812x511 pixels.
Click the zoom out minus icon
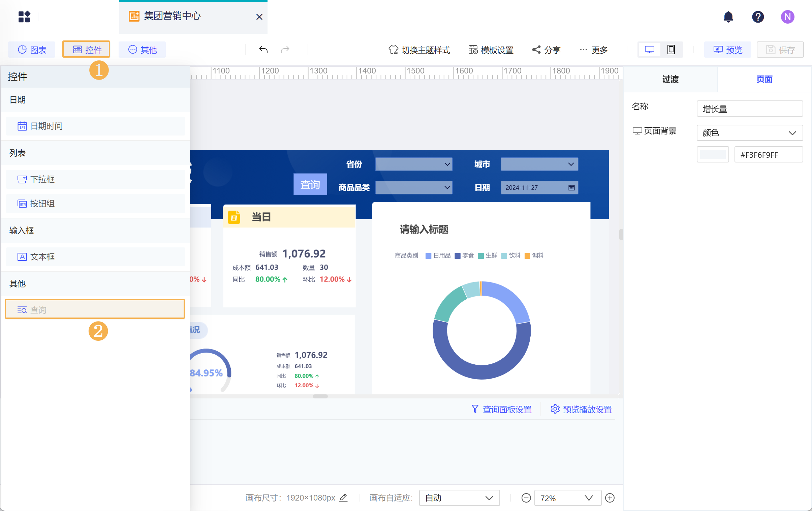coord(526,498)
